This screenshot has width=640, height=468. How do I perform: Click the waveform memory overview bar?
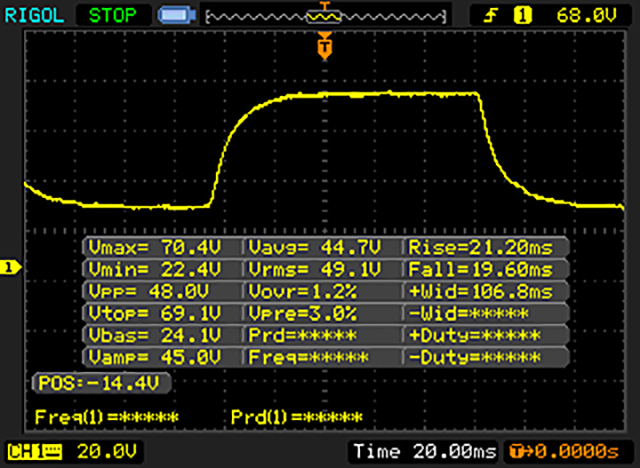tap(326, 17)
